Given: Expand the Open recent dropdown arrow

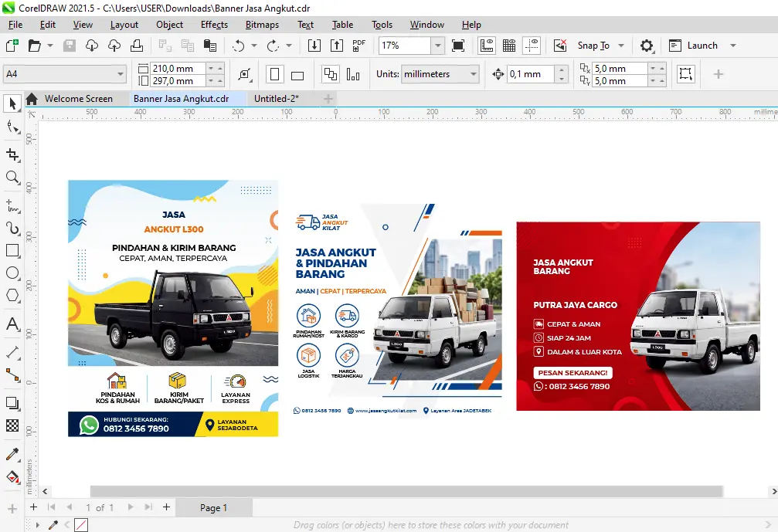Looking at the screenshot, I should point(49,46).
